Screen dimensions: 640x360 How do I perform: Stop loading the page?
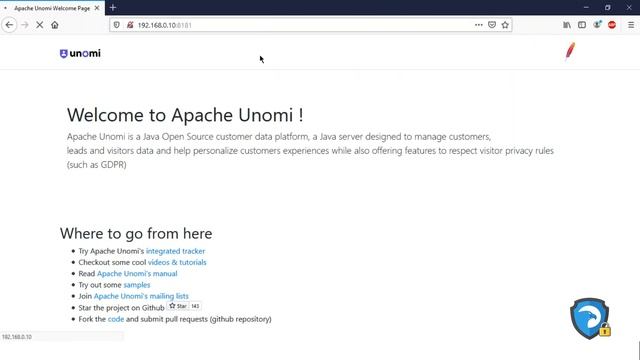coord(40,25)
